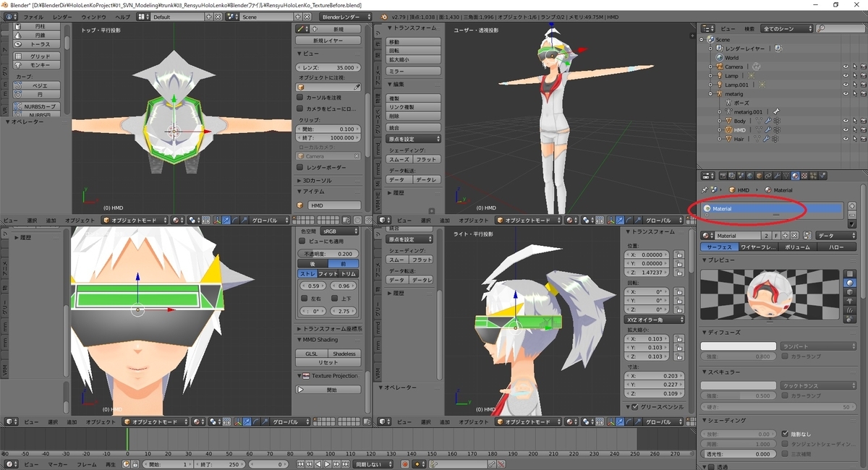Open the ヘルプ menu
The width and height of the screenshot is (868, 470).
pyautogui.click(x=123, y=16)
